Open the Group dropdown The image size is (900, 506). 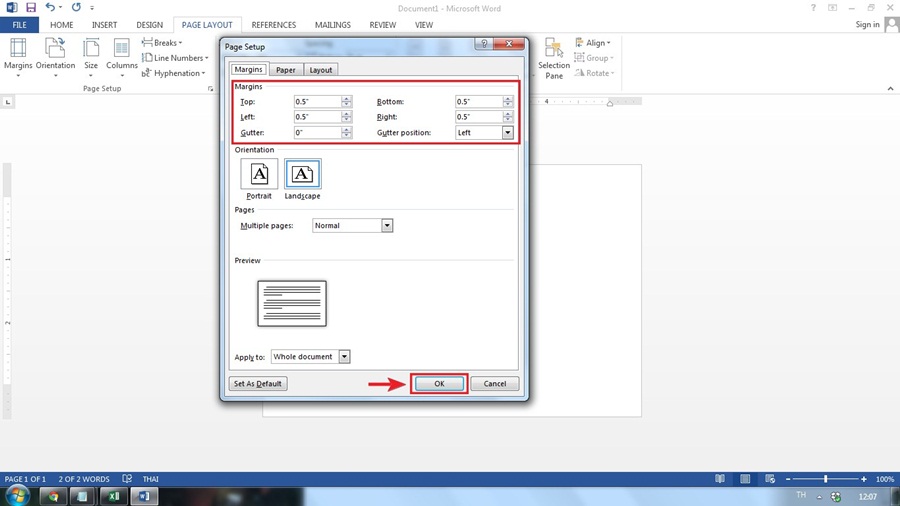pos(593,58)
